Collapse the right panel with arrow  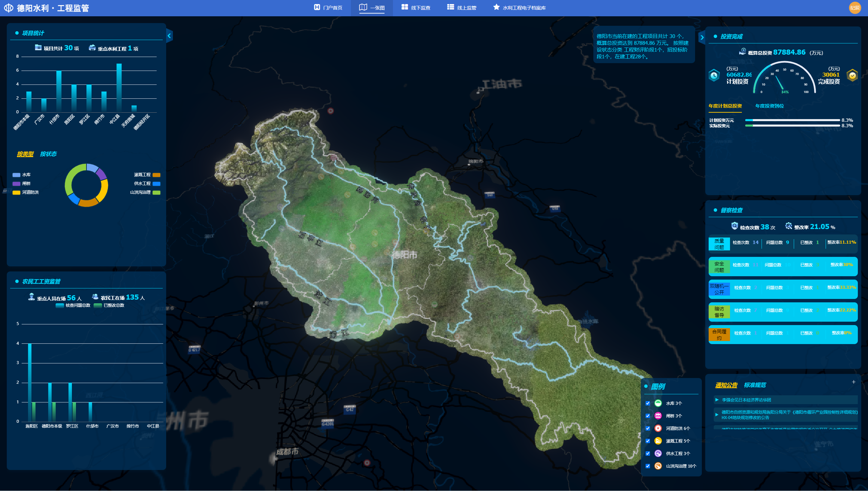pyautogui.click(x=702, y=38)
